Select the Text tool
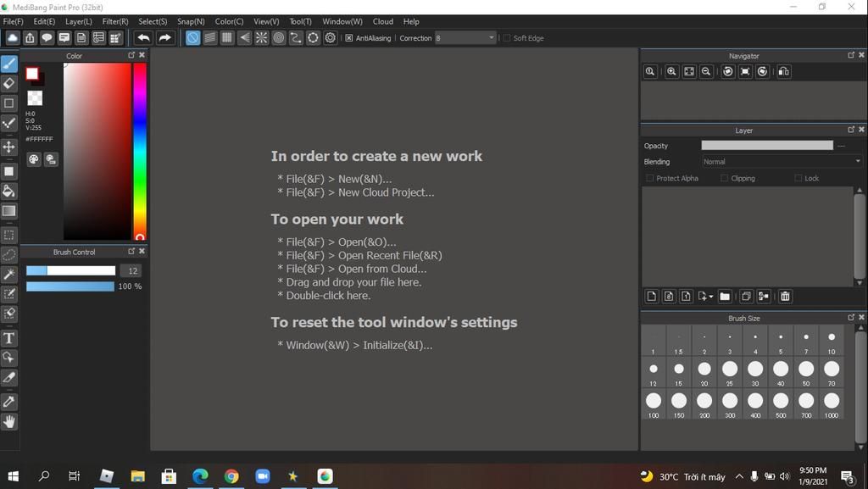This screenshot has height=489, width=868. point(8,338)
